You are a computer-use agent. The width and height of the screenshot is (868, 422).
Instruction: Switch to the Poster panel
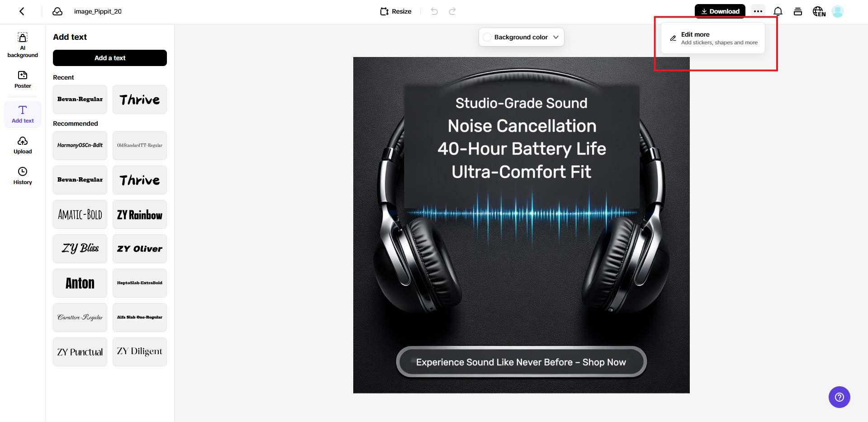[x=23, y=80]
